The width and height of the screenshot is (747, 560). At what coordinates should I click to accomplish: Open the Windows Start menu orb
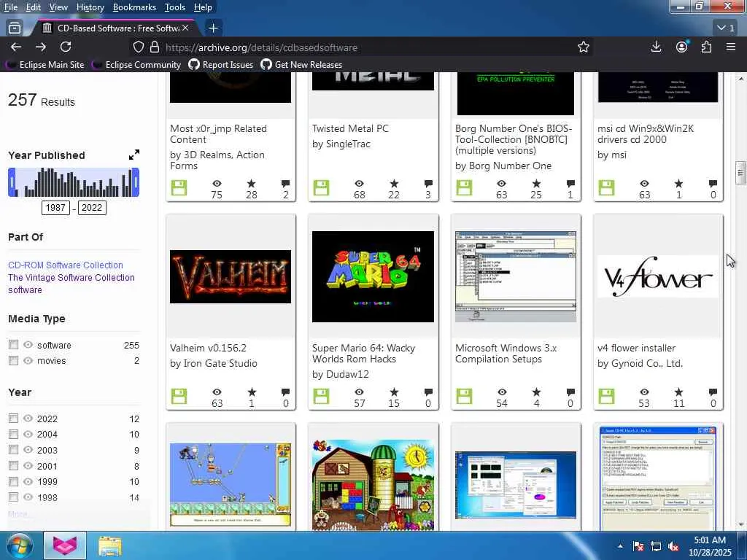point(19,545)
